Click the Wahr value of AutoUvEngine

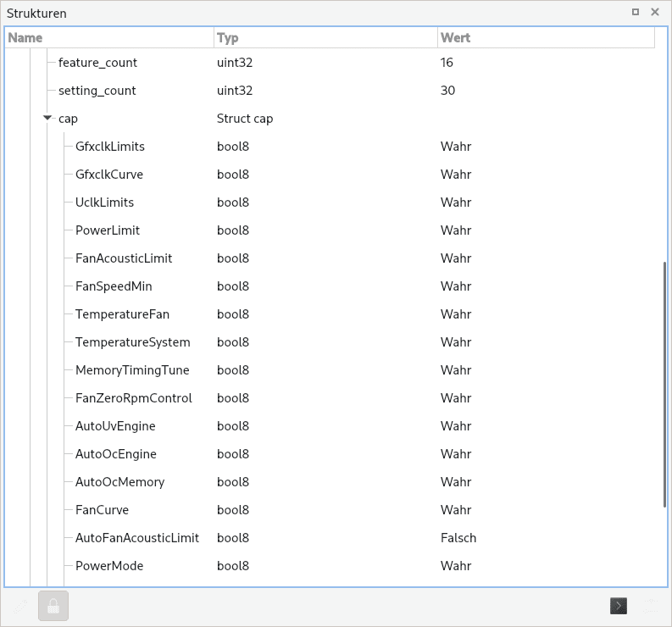click(x=456, y=426)
